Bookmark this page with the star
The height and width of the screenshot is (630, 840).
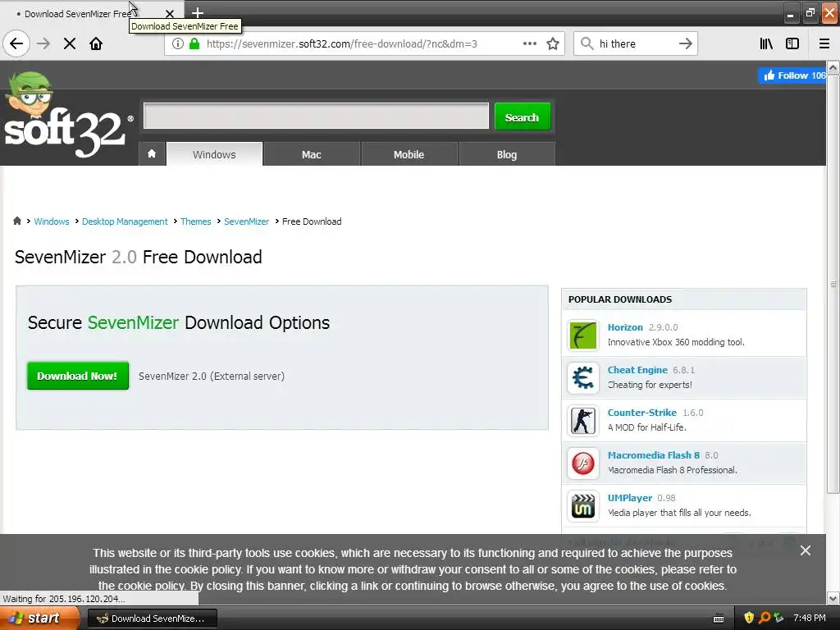[553, 43]
